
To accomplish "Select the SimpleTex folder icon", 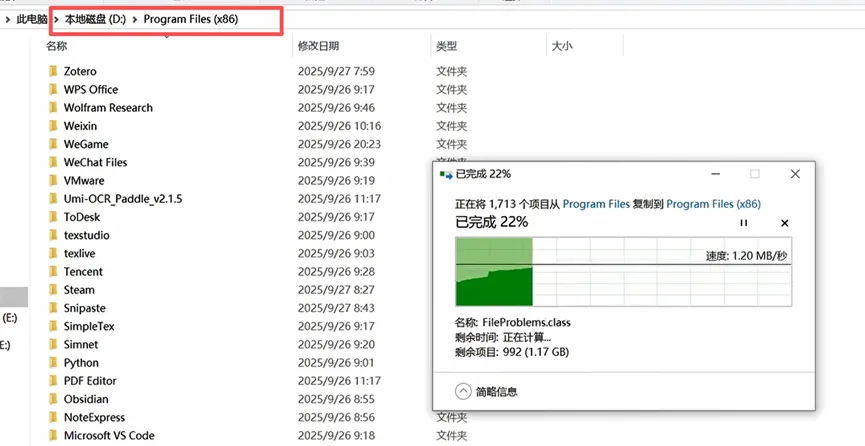I will pos(54,326).
